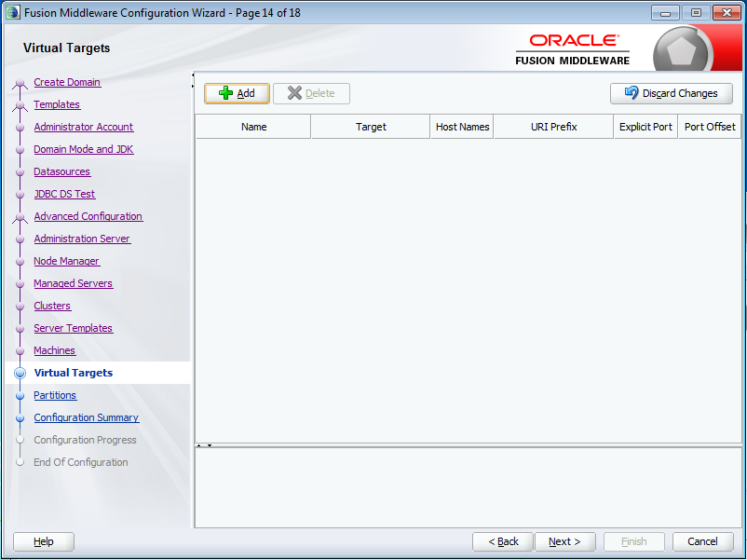Image resolution: width=747 pixels, height=560 pixels.
Task: Open the JDBC DS Test step
Action: click(x=64, y=194)
